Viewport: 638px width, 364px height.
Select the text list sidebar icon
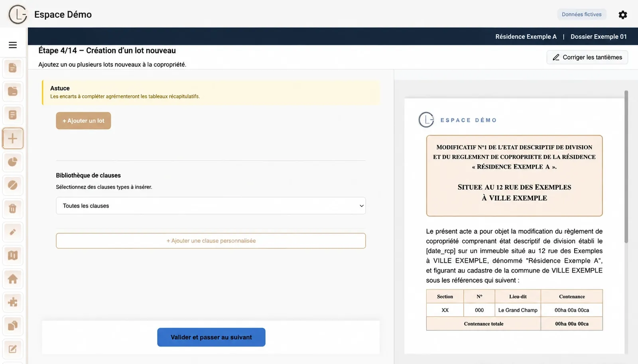click(x=13, y=115)
